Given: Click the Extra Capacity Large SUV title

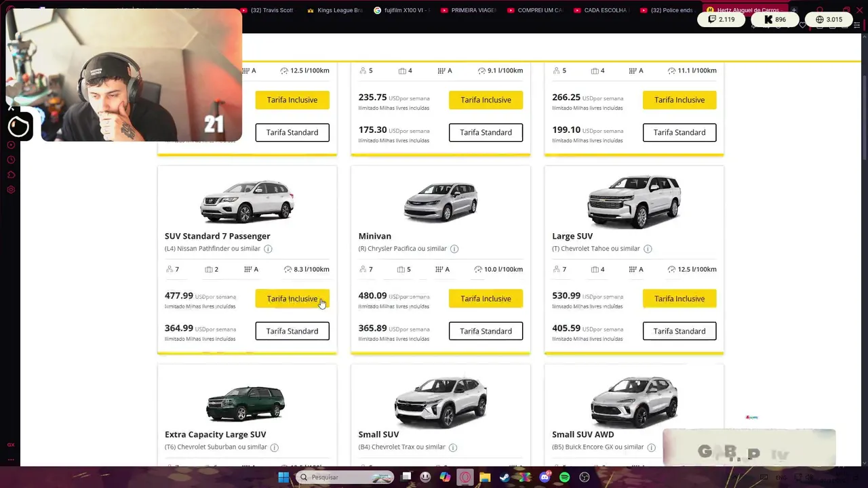Looking at the screenshot, I should pos(216,434).
